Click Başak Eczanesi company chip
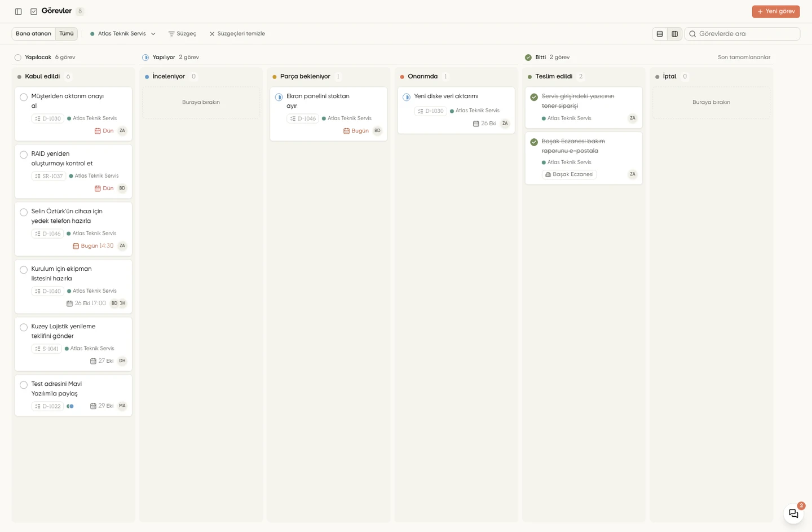 [x=570, y=175]
